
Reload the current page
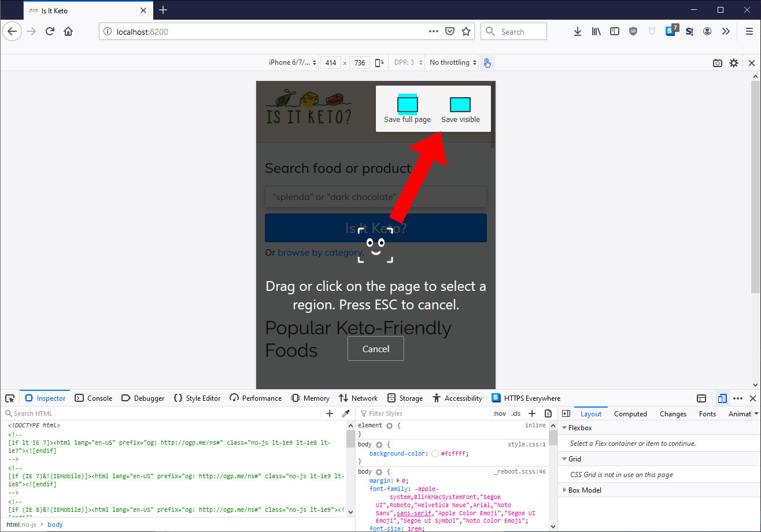pos(50,32)
